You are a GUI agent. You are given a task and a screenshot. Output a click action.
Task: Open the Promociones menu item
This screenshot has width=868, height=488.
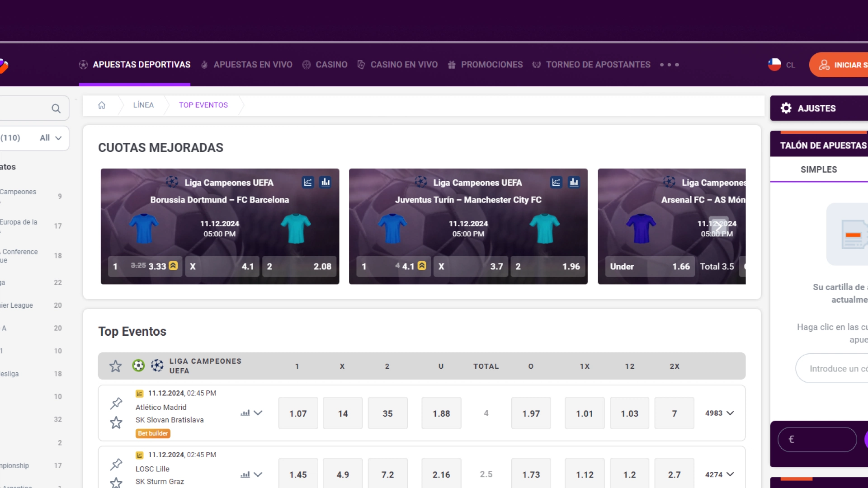pyautogui.click(x=485, y=65)
